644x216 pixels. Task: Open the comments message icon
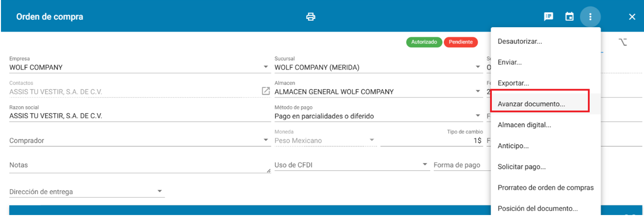tap(549, 17)
